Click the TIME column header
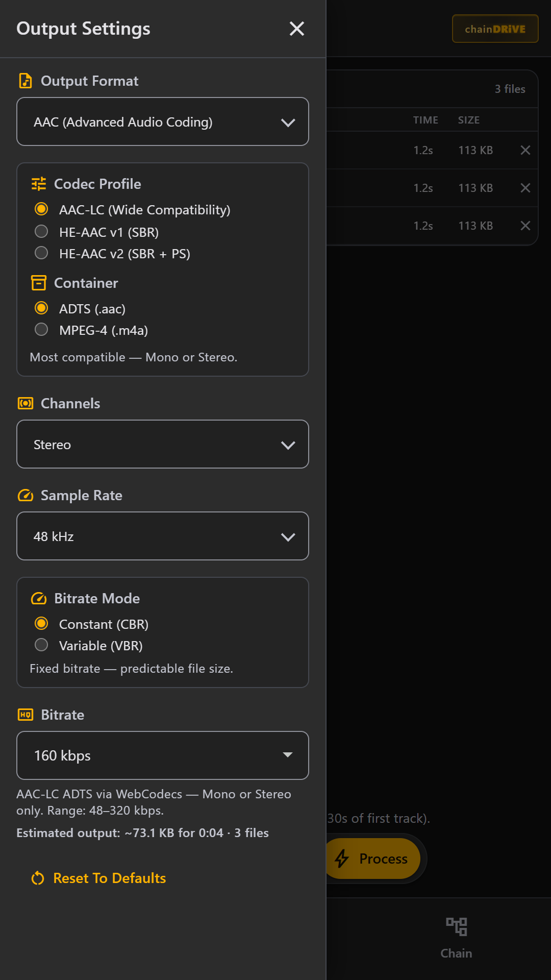The width and height of the screenshot is (551, 980). pos(425,120)
